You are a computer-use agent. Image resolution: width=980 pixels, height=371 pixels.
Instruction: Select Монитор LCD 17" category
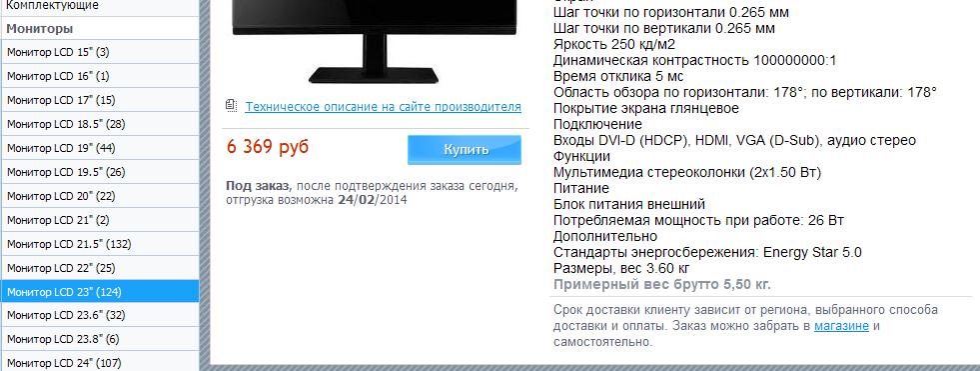pyautogui.click(x=100, y=100)
